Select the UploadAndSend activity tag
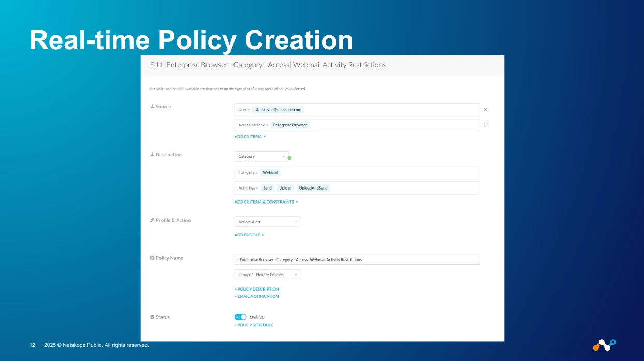644x361 pixels. pos(313,188)
